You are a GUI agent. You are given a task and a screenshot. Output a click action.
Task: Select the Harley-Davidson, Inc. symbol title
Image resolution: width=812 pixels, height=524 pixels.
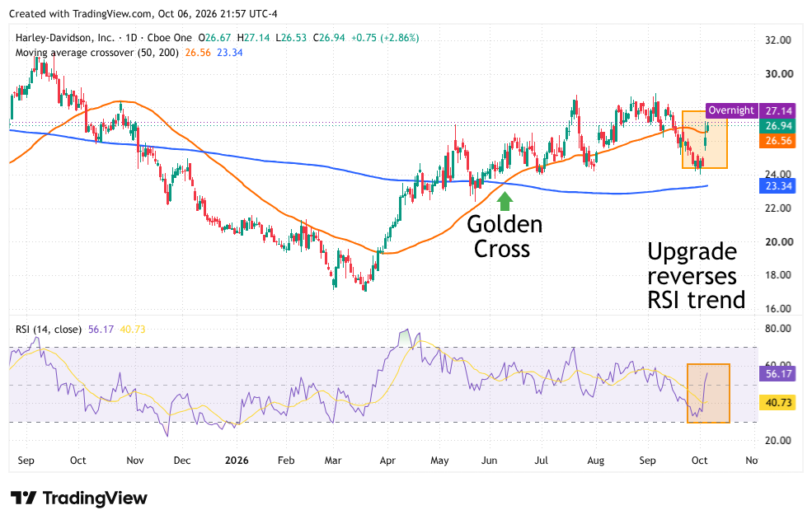point(65,38)
